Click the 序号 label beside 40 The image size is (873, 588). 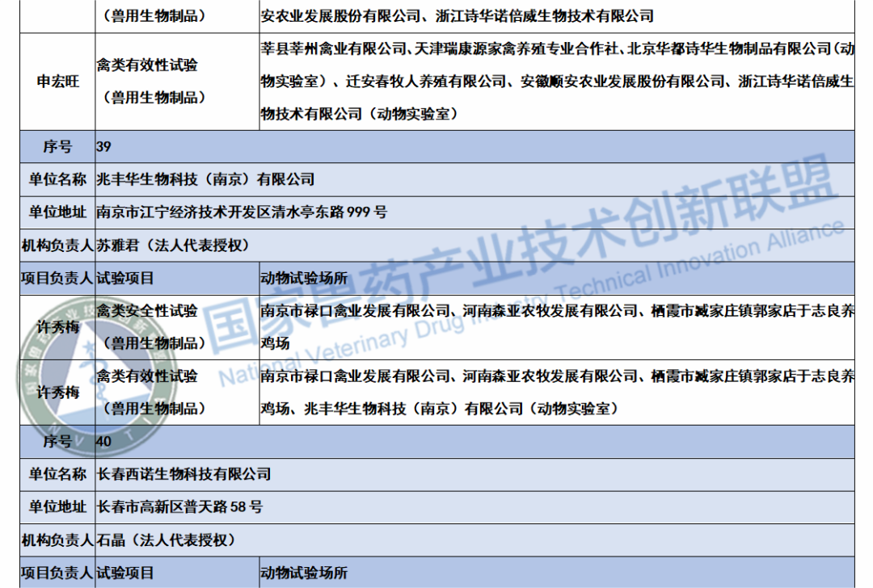tap(58, 442)
